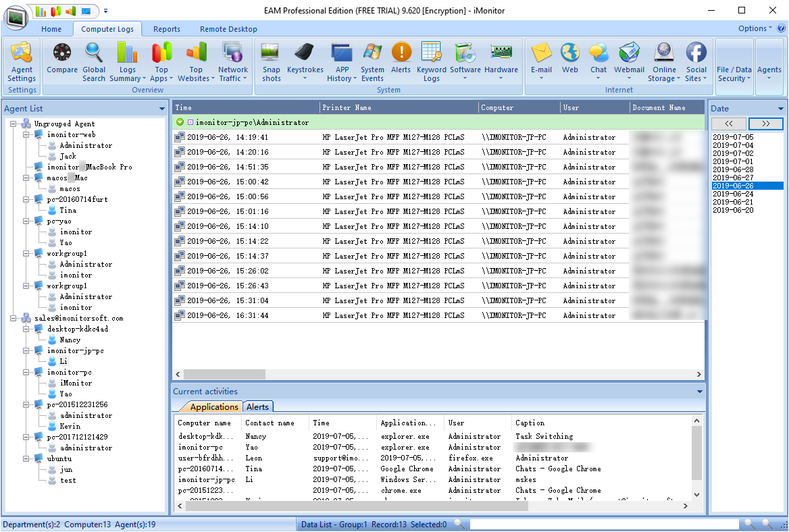This screenshot has height=532, width=789.
Task: Open APP History
Action: coord(342,62)
